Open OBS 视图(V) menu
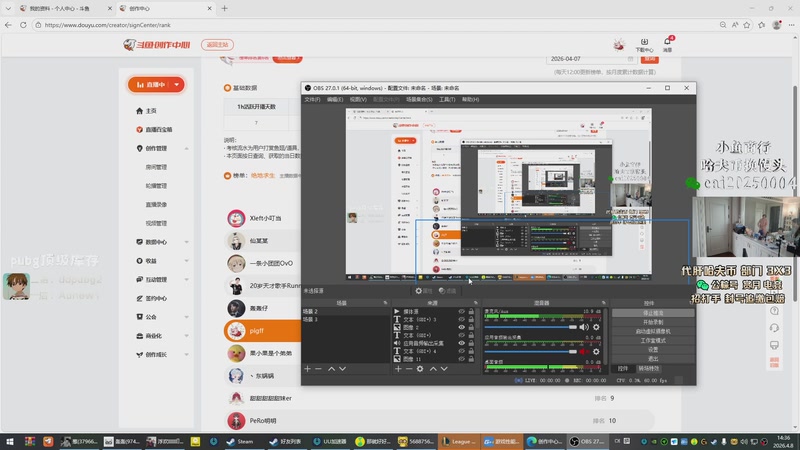 358,99
